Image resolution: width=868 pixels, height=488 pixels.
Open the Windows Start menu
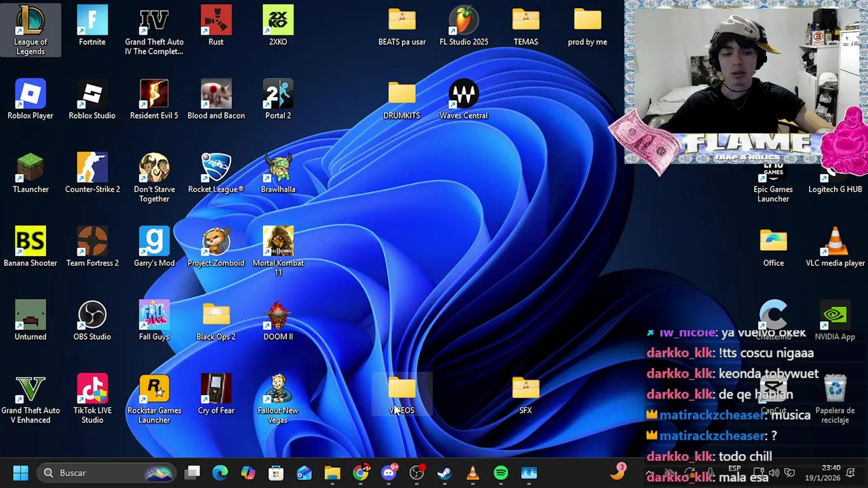20,472
